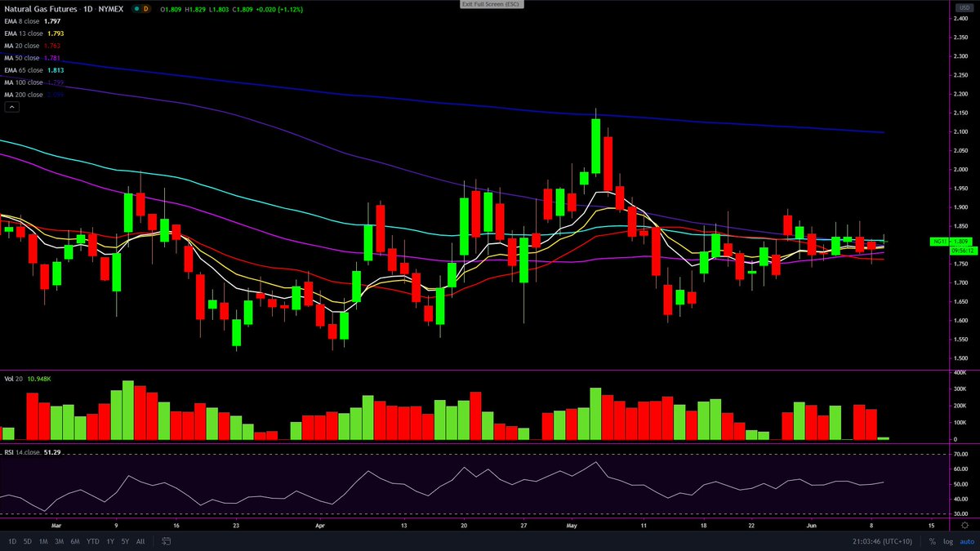Click the go-to-date icon on bottom toolbar
This screenshot has width=980, height=551.
coord(166,540)
